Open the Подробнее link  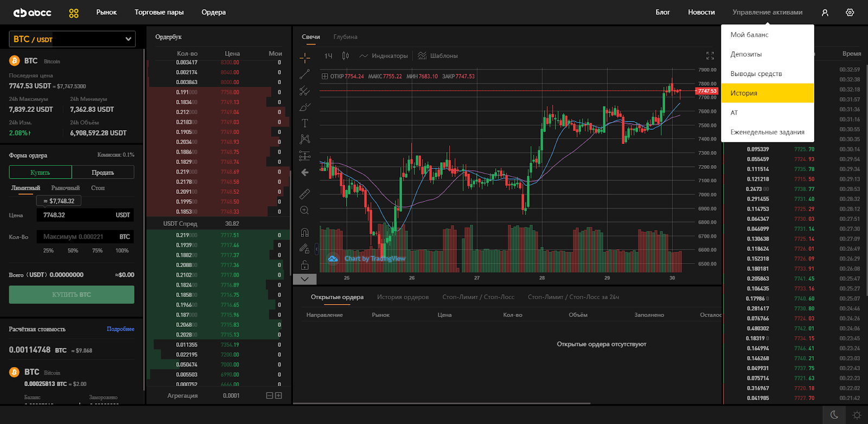120,329
